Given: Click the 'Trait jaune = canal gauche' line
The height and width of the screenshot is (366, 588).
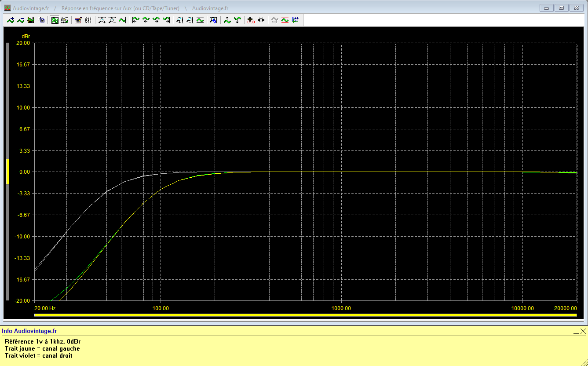Looking at the screenshot, I should point(42,348).
